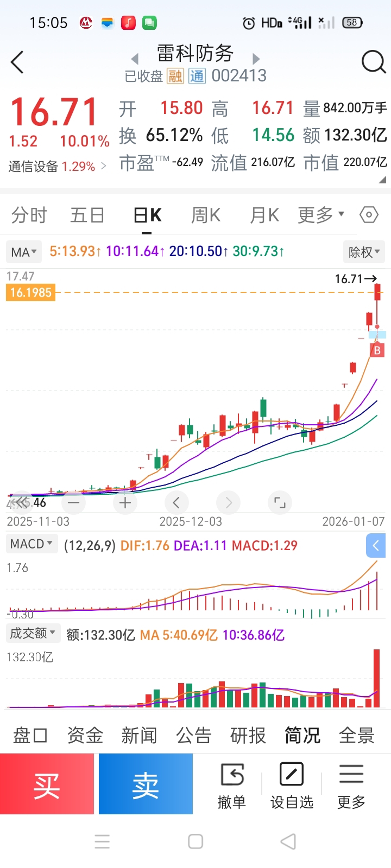
Task: Open the 盘口 tab
Action: [x=30, y=736]
